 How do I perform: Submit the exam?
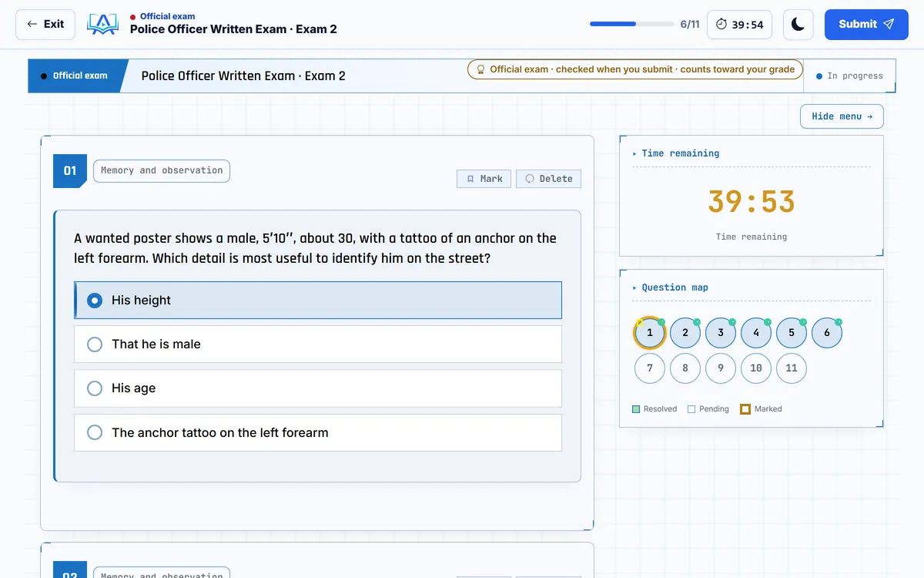(866, 25)
